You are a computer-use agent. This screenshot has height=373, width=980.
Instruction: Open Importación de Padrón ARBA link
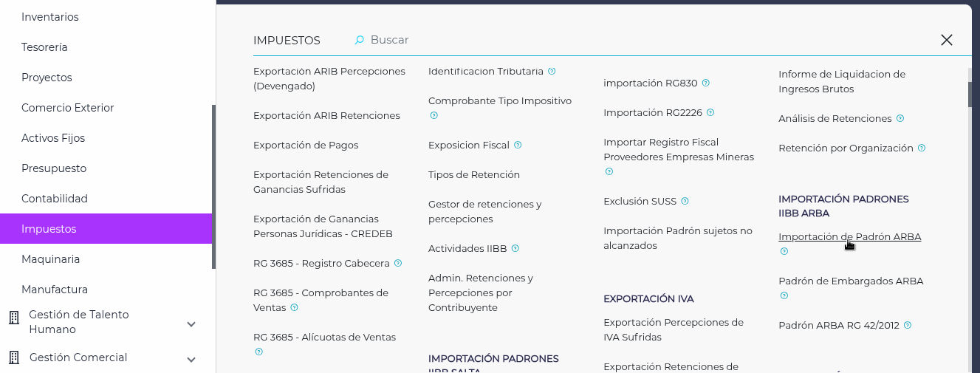coord(849,237)
